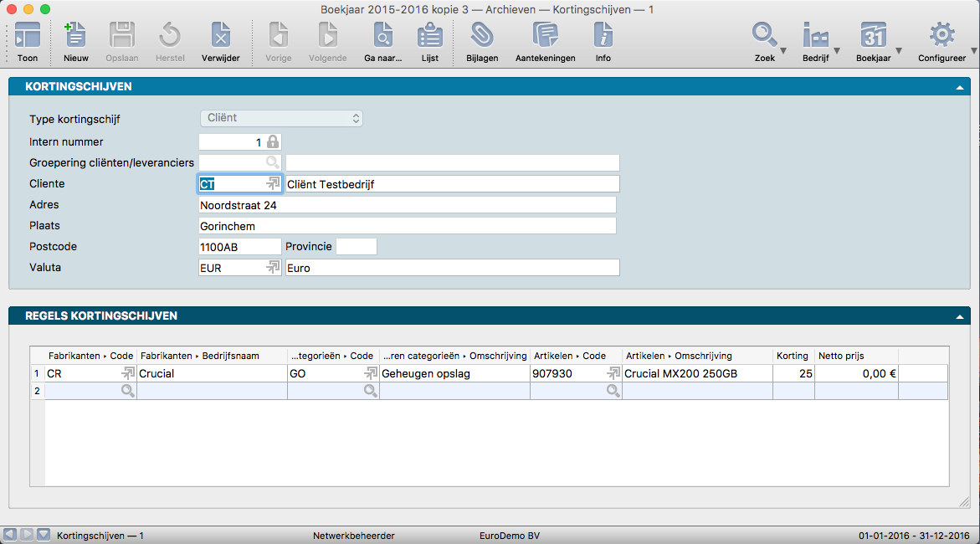This screenshot has width=980, height=544.
Task: Click the Netto prijs 0,00 € cell
Action: pyautogui.click(x=857, y=373)
